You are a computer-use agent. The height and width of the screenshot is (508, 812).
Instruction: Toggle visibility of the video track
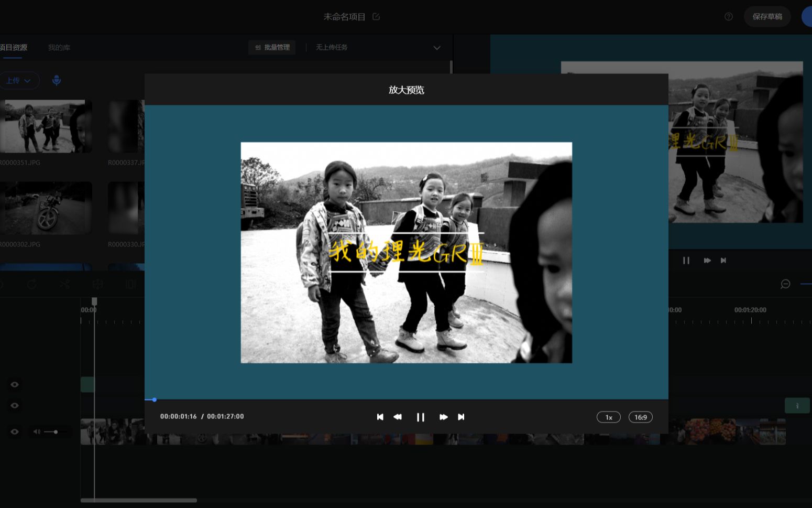[x=15, y=432]
